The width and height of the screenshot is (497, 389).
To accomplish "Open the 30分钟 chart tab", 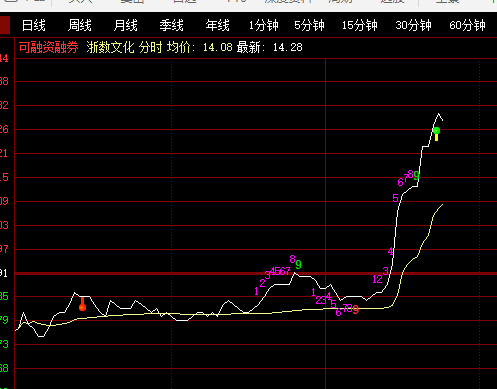I will (413, 25).
